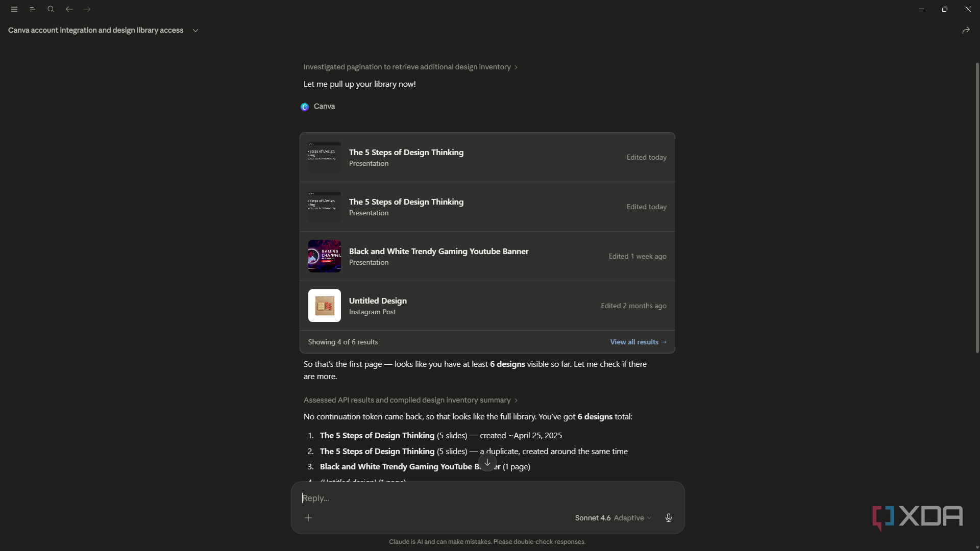
Task: Click the plus attachment icon
Action: point(308,518)
